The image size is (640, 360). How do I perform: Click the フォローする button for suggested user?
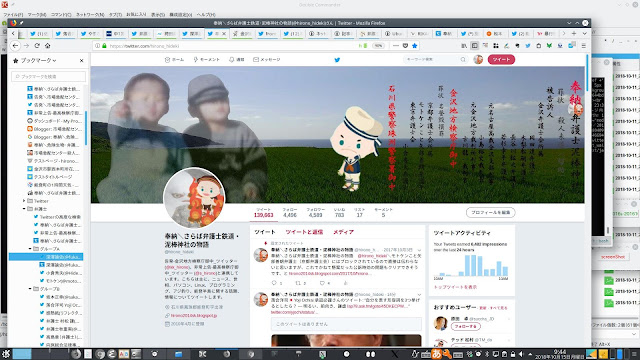coord(465,327)
